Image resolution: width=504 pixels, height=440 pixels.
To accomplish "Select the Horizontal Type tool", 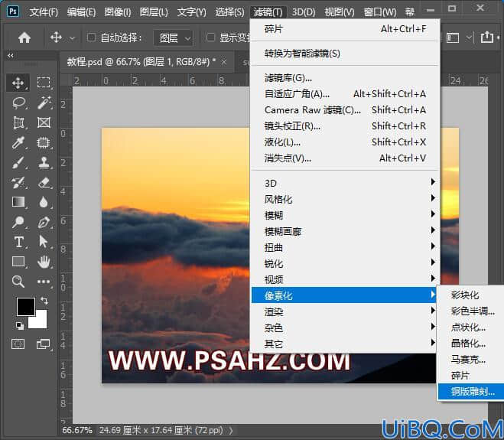I will [18, 242].
